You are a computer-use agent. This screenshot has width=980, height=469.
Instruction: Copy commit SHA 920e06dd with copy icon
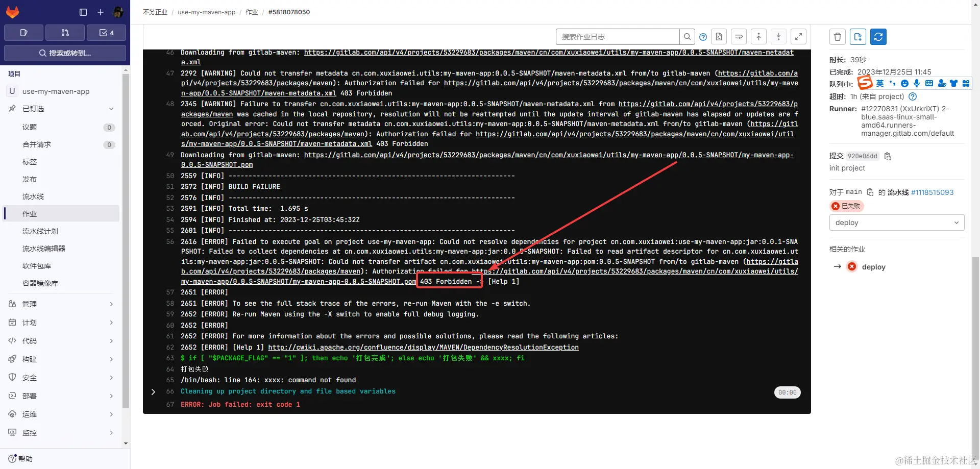tap(888, 156)
